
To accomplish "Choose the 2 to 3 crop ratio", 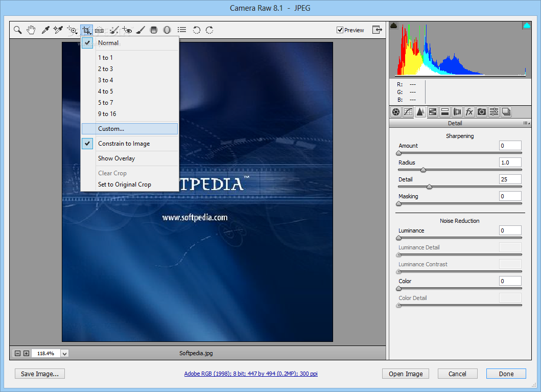I will point(130,69).
